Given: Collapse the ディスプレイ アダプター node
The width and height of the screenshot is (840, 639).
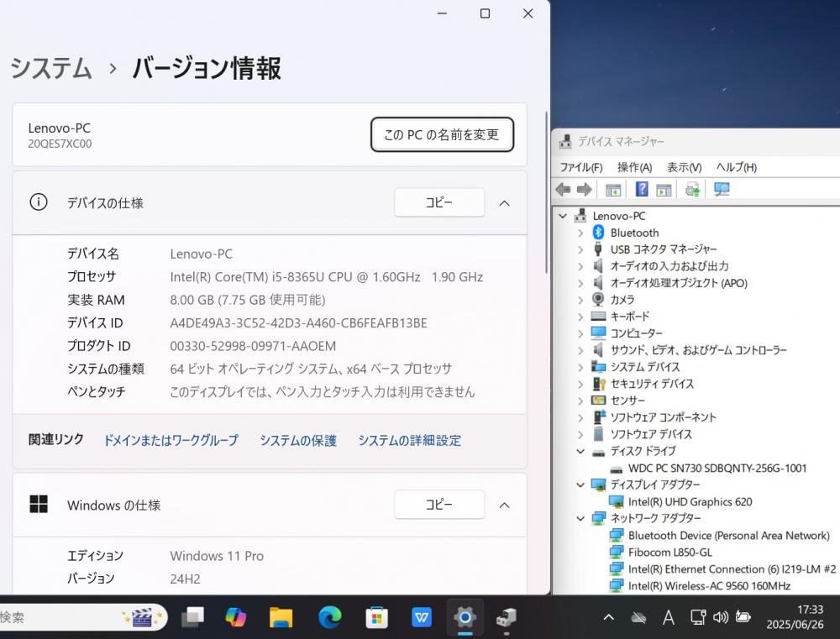Looking at the screenshot, I should pyautogui.click(x=580, y=484).
